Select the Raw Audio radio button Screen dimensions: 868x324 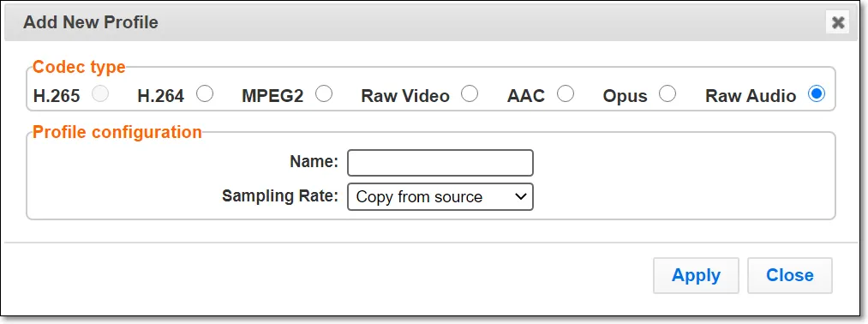click(x=817, y=94)
